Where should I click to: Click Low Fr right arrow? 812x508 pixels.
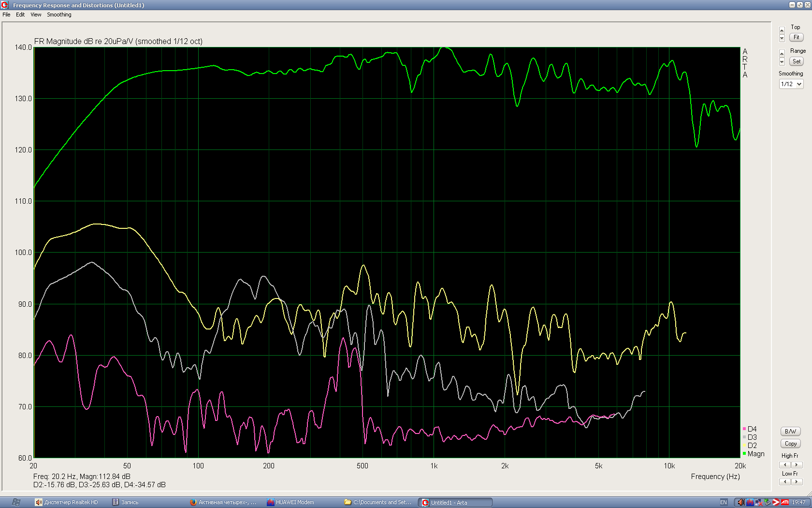[x=797, y=482]
